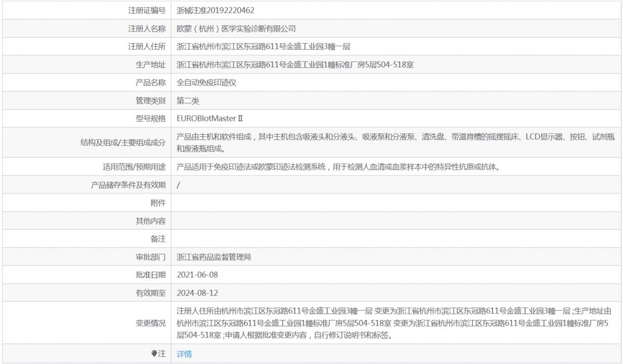The image size is (623, 364).
Task: Select the slash value in storage conditions row
Action: pyautogui.click(x=179, y=185)
